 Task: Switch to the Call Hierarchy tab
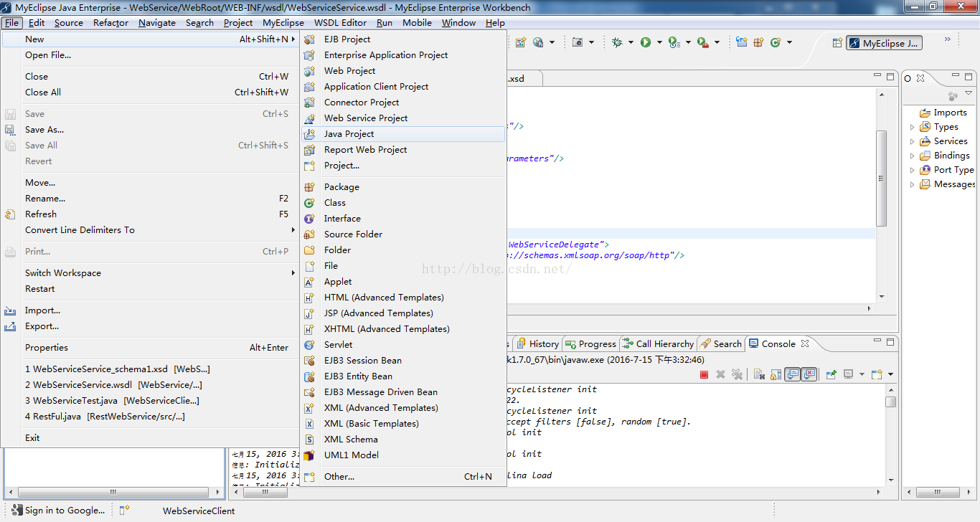click(658, 344)
